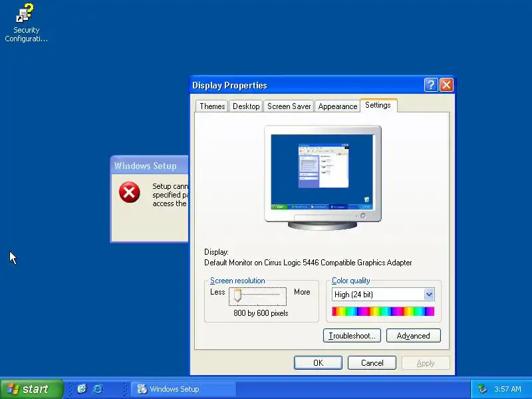The height and width of the screenshot is (399, 532).
Task: Click the monitor preview image
Action: (323, 178)
